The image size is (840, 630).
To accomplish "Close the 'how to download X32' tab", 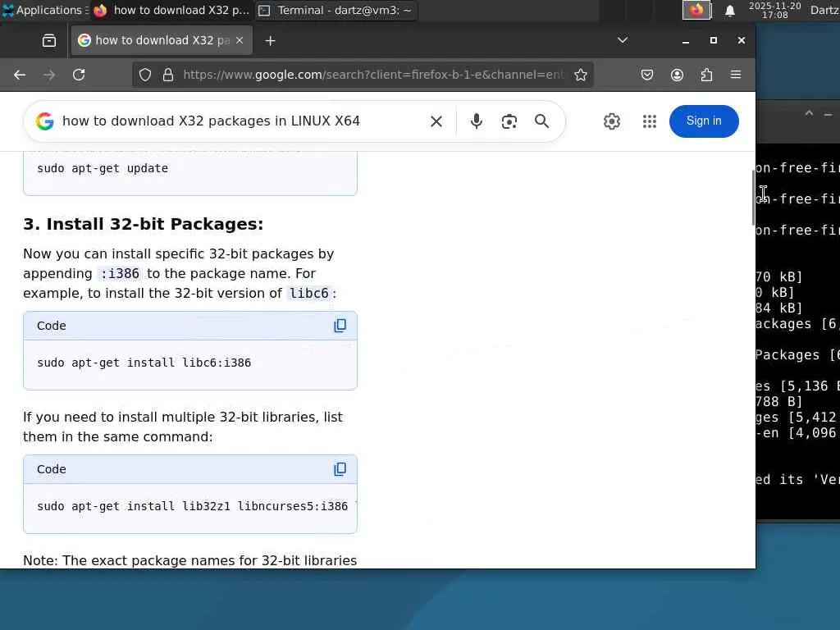I will [x=240, y=41].
